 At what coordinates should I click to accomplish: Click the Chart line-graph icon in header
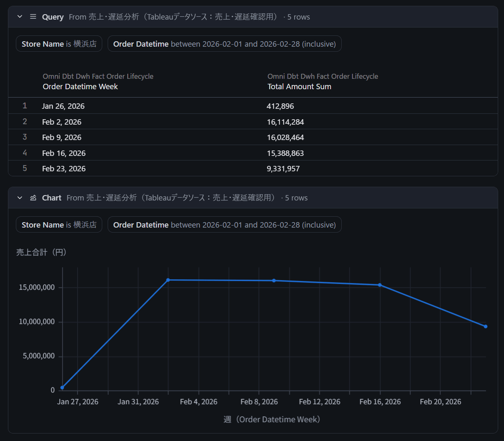[x=33, y=198]
